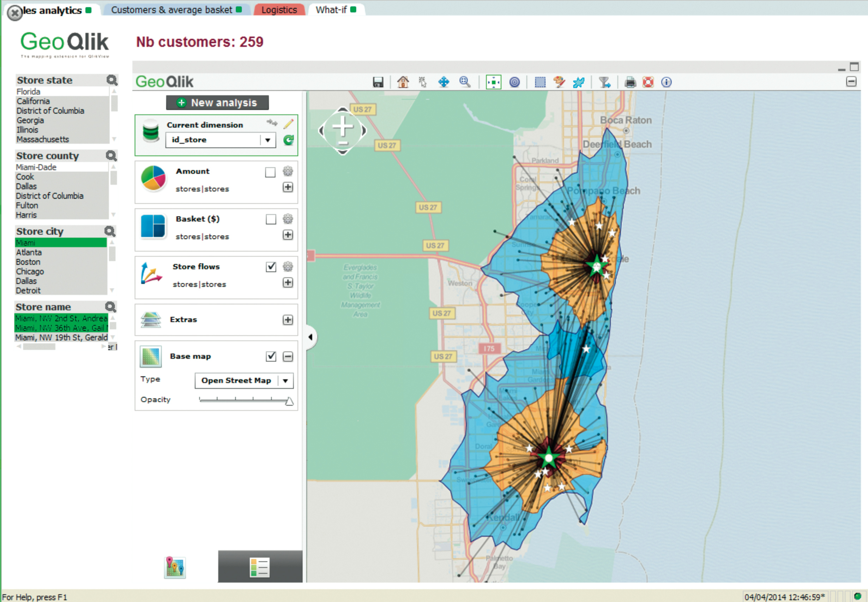Select the zoom magnifier tool
Viewport: 868px width, 602px height.
tap(464, 82)
